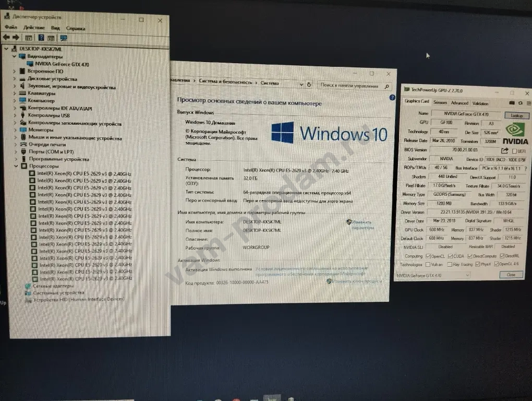The height and width of the screenshot is (401, 532).
Task: Toggle the CUDA checkbox
Action: [450, 256]
